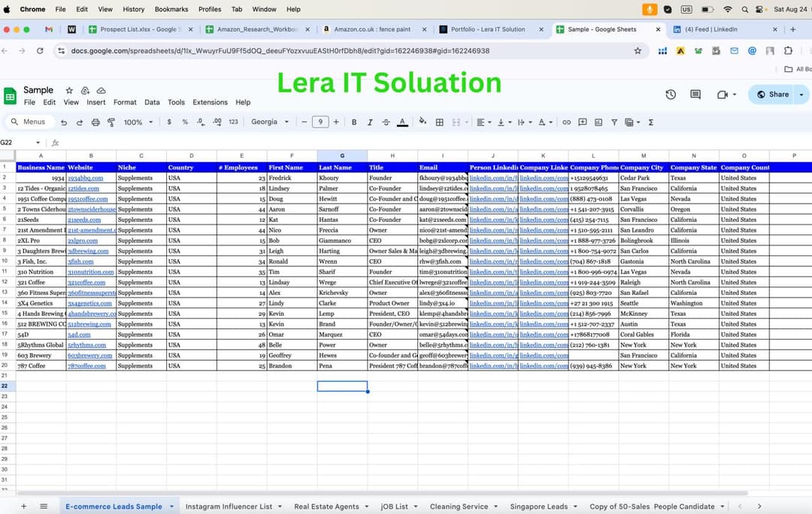Viewport: 812px width, 514px height.
Task: Toggle strikethrough formatting
Action: click(x=385, y=122)
